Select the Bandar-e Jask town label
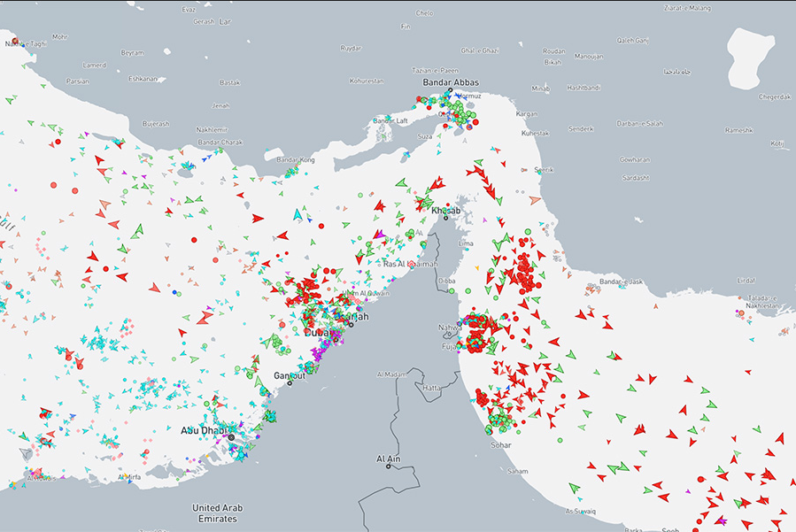The width and height of the screenshot is (796, 532). [620, 281]
